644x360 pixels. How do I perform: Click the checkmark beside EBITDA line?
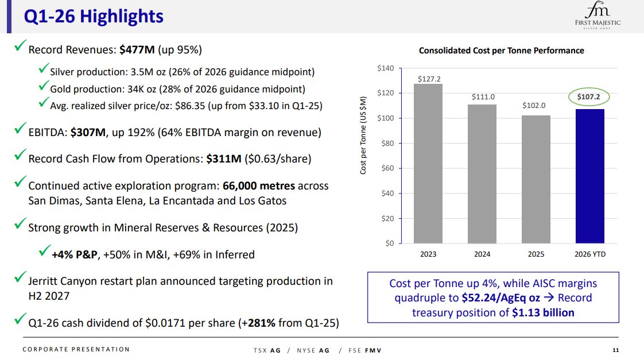(20, 128)
